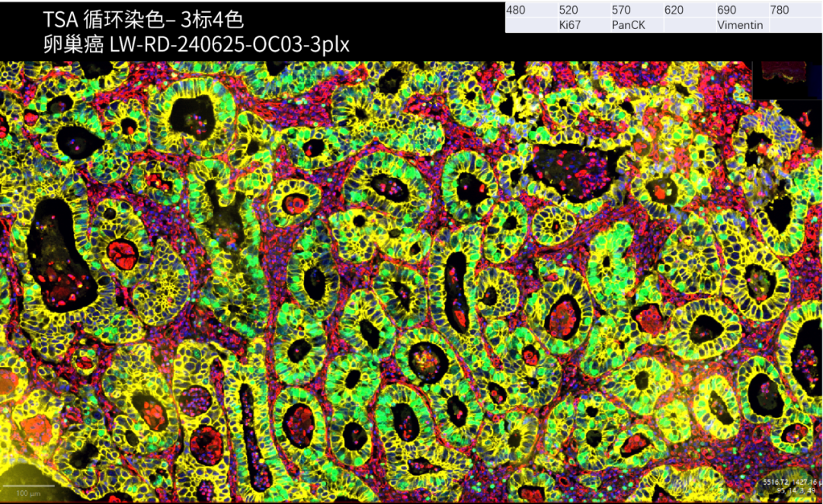Click the 620 wavelength cell
823x504 pixels.
pyautogui.click(x=690, y=10)
